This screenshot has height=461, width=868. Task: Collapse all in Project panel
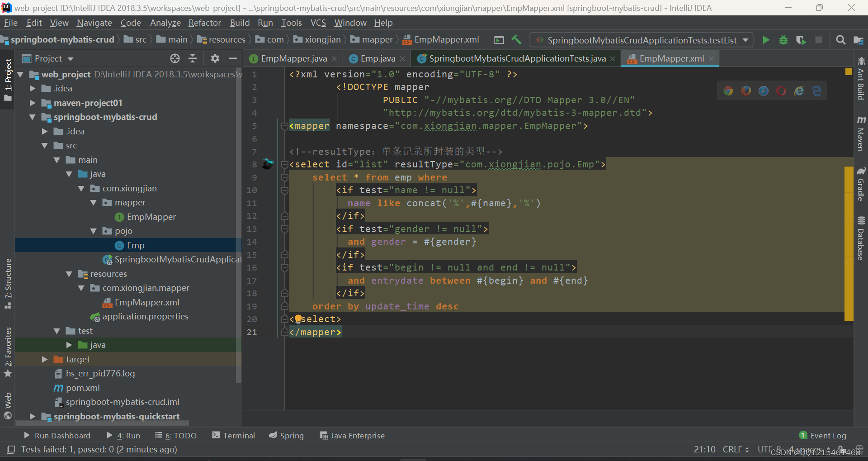pos(193,58)
